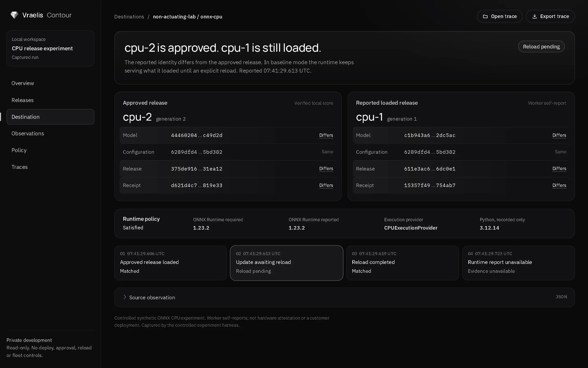Click the Worker self-report label
The width and height of the screenshot is (588, 368).
(547, 103)
